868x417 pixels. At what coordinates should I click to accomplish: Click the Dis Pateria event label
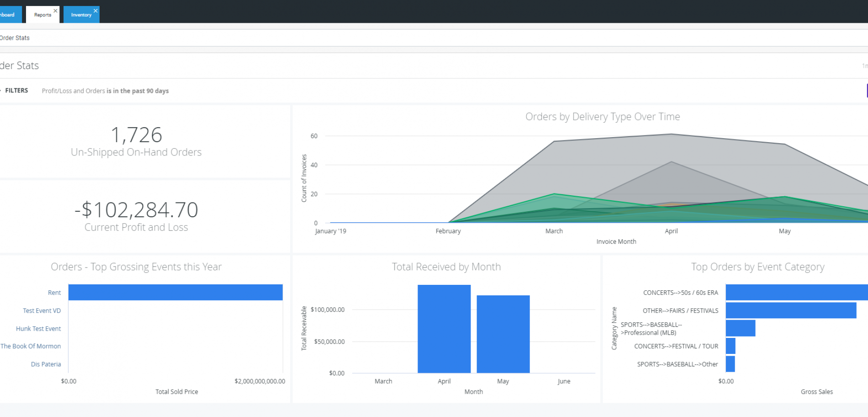point(46,364)
